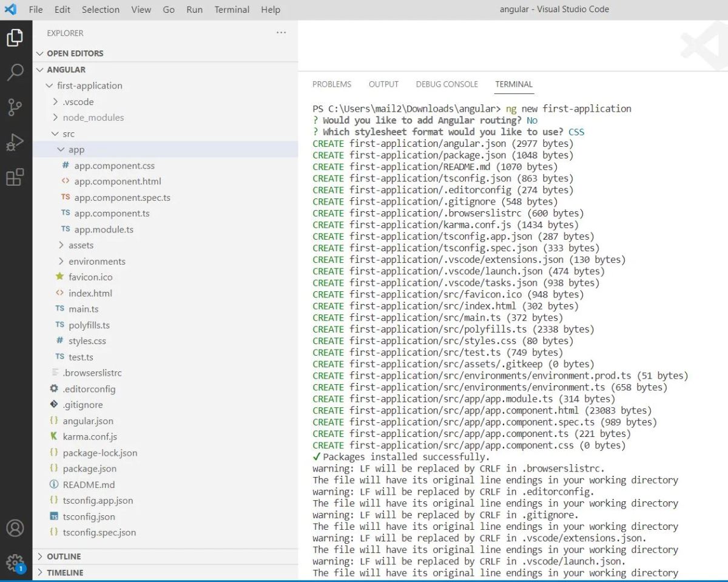Screen dimensions: 728x582
Task: Expand the OUTLINE section
Action: 165,557
